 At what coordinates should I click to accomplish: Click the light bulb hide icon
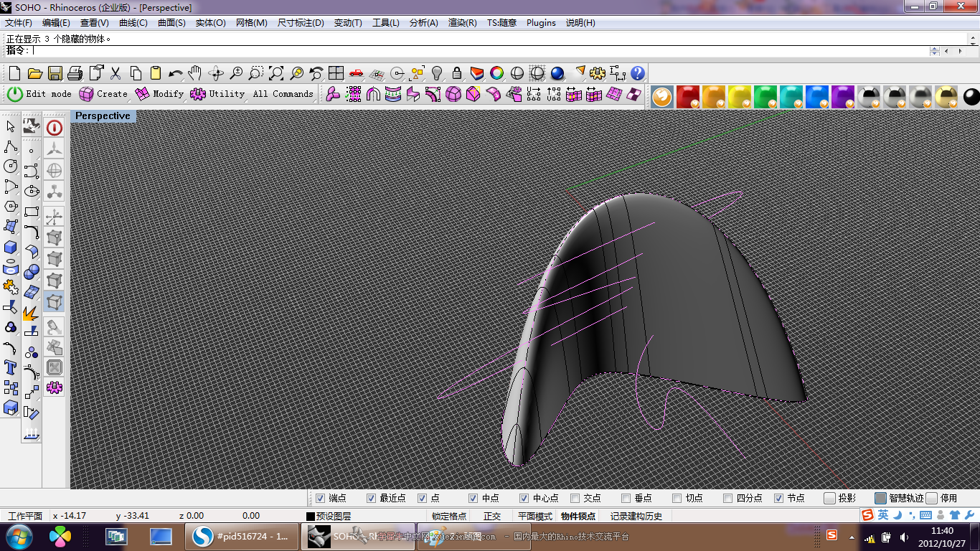coord(436,73)
